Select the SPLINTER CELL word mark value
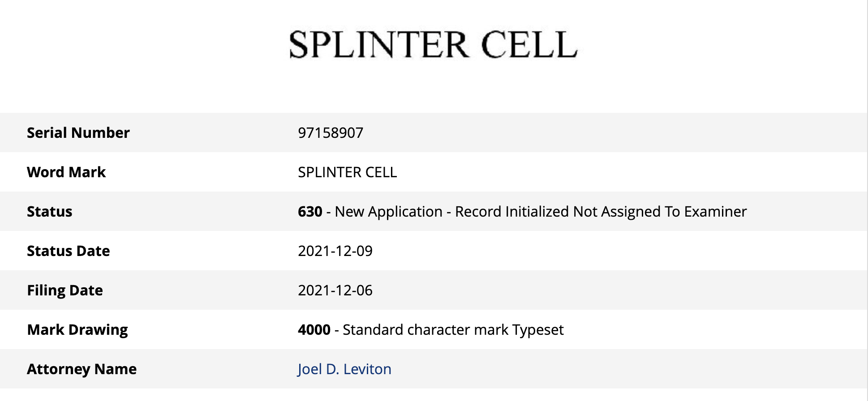 [x=347, y=172]
